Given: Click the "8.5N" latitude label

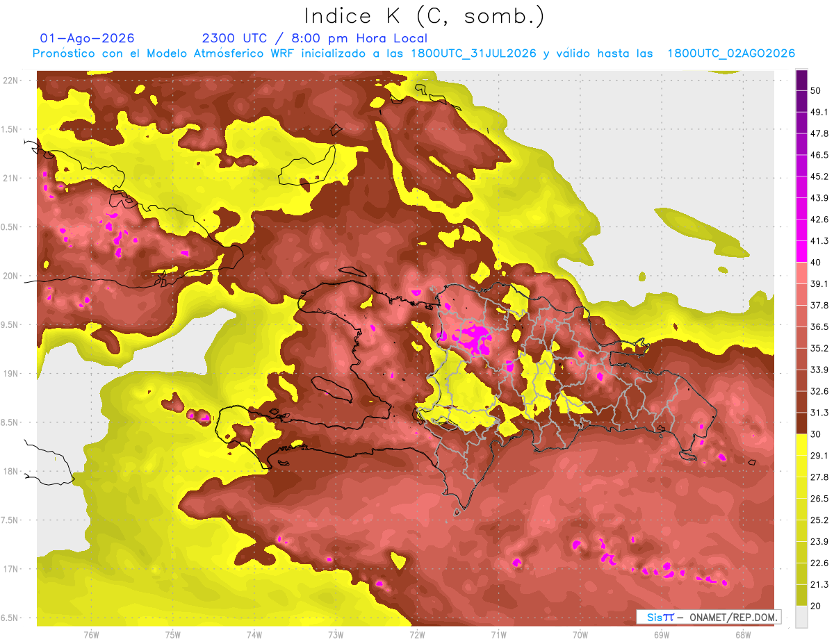Looking at the screenshot, I should click(10, 422).
